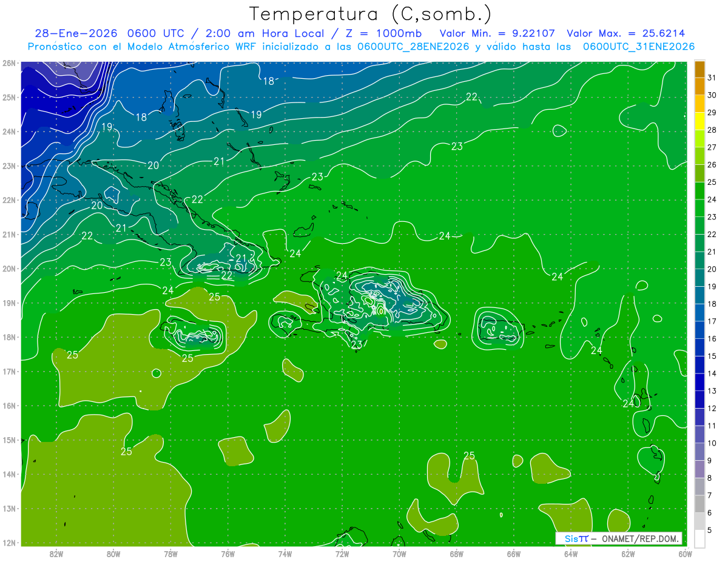Click the orange legend swatch between 30 and 31

[699, 86]
